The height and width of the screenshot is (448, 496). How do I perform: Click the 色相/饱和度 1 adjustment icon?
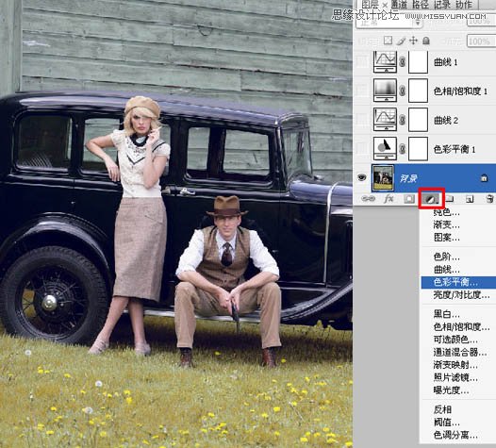[385, 91]
